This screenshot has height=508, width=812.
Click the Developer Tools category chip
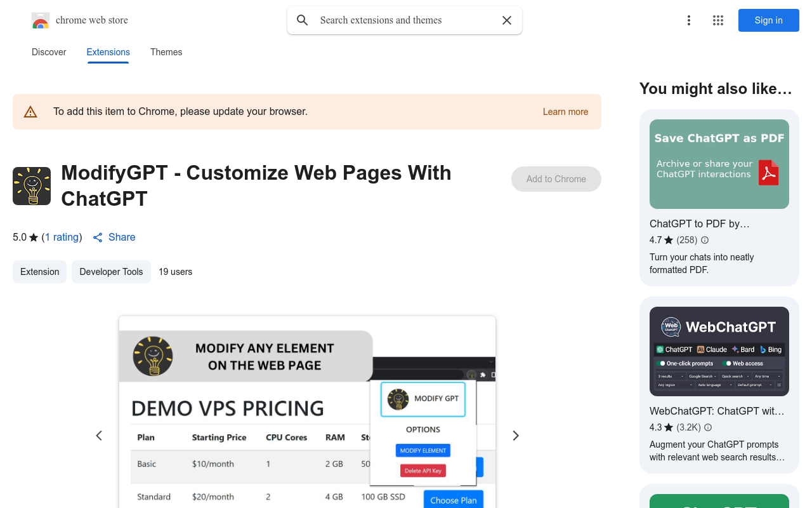[111, 272]
